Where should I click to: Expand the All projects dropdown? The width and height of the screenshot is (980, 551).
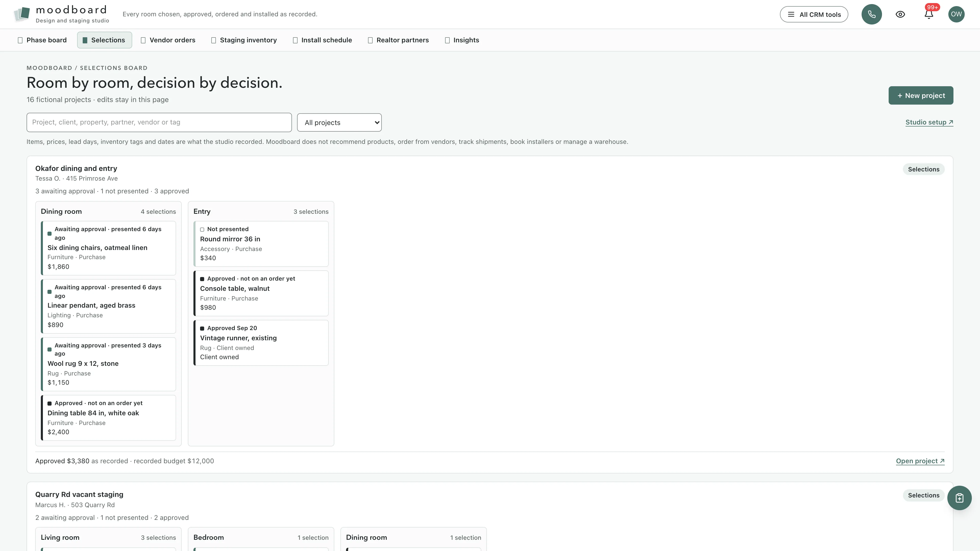(339, 122)
